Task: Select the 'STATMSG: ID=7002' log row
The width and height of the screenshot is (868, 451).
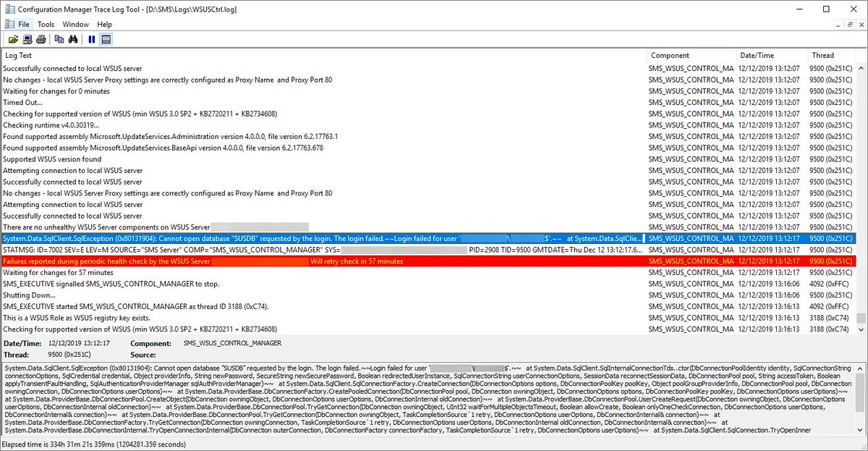Action: 427,250
